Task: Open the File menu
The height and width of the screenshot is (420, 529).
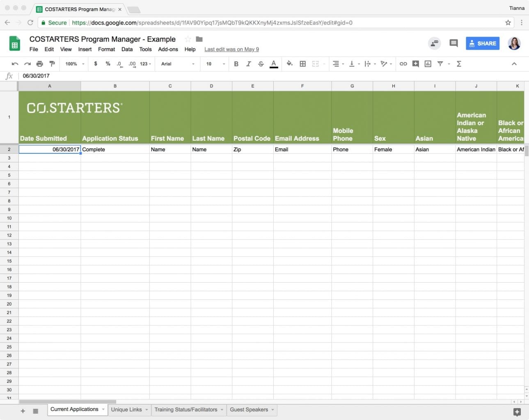Action: pos(34,49)
